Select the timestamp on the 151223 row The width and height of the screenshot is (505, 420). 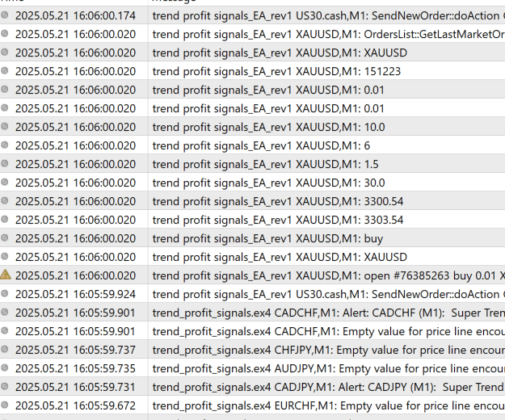click(75, 71)
